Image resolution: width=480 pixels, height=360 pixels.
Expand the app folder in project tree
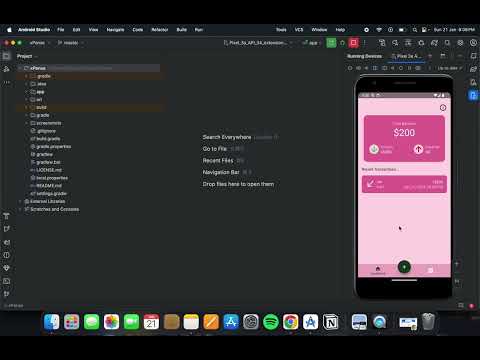click(x=26, y=92)
